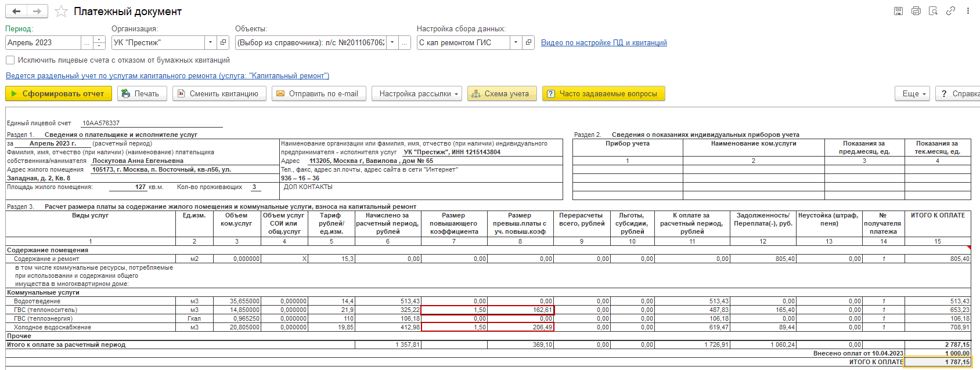Click the Период field with Апрель 2023

pyautogui.click(x=43, y=42)
